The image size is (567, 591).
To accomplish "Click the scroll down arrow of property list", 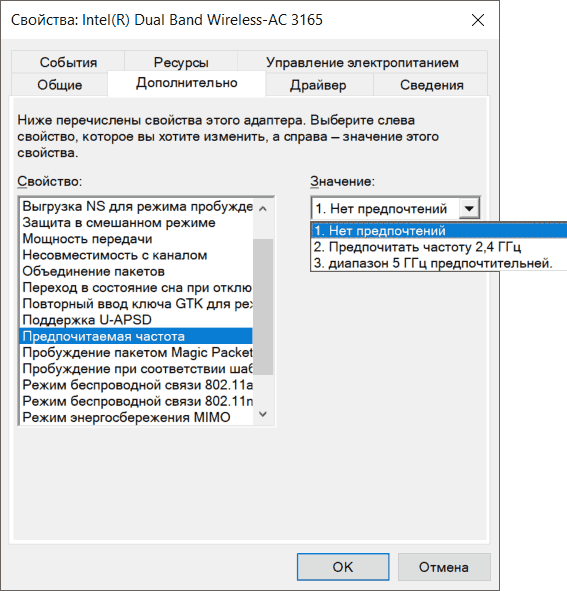I will pos(263,414).
